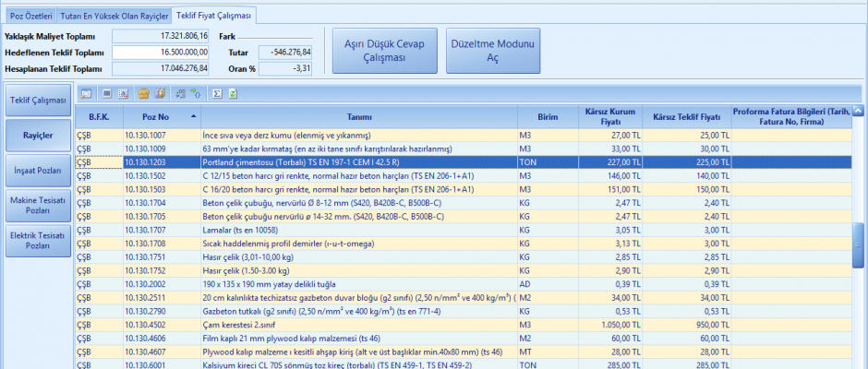This screenshot has width=868, height=369.
Task: Go to Elektrik Tesisatı Pozları section
Action: 38,242
